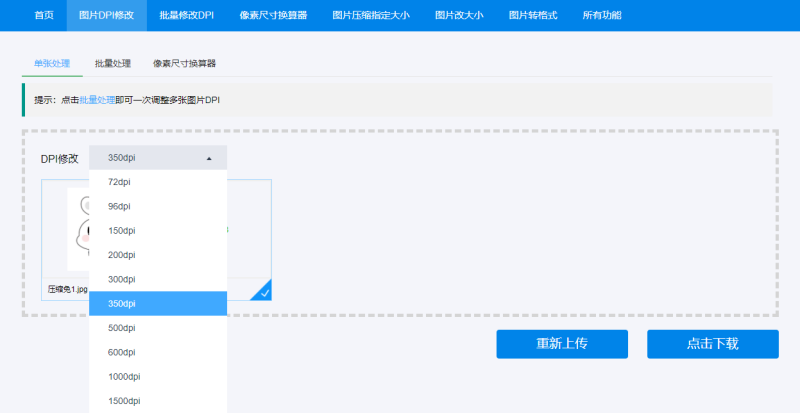This screenshot has width=800, height=413.
Task: Click the blue checkmark corner on image card
Action: coord(263,292)
